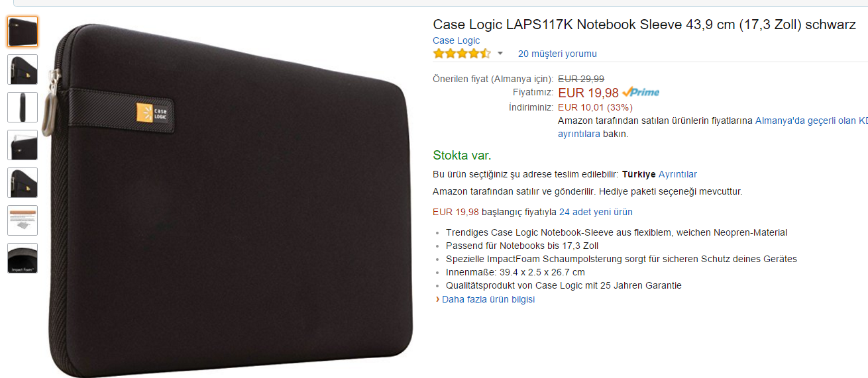
Task: Click the large main product image
Action: pyautogui.click(x=231, y=199)
